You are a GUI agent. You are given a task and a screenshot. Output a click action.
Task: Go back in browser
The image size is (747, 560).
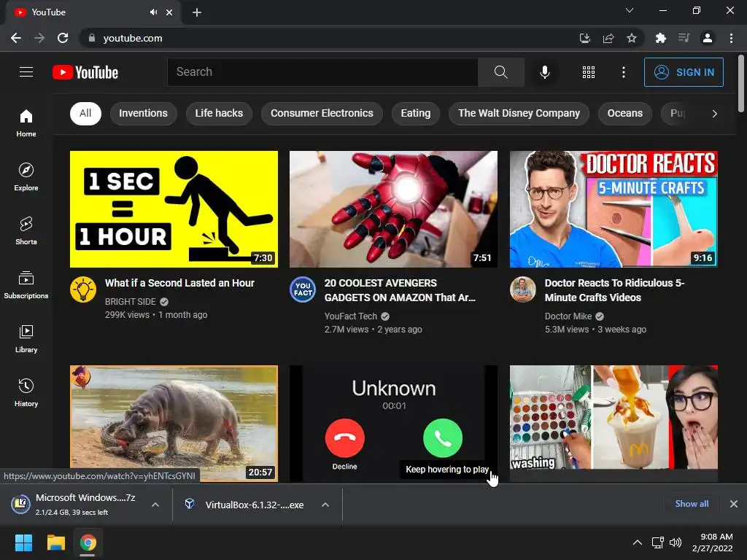pos(16,38)
